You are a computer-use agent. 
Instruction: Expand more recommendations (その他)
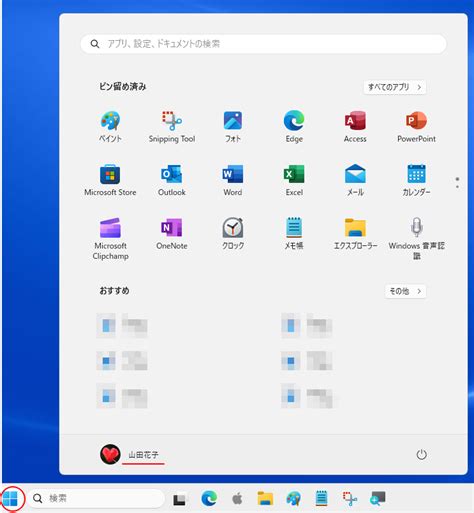(405, 291)
